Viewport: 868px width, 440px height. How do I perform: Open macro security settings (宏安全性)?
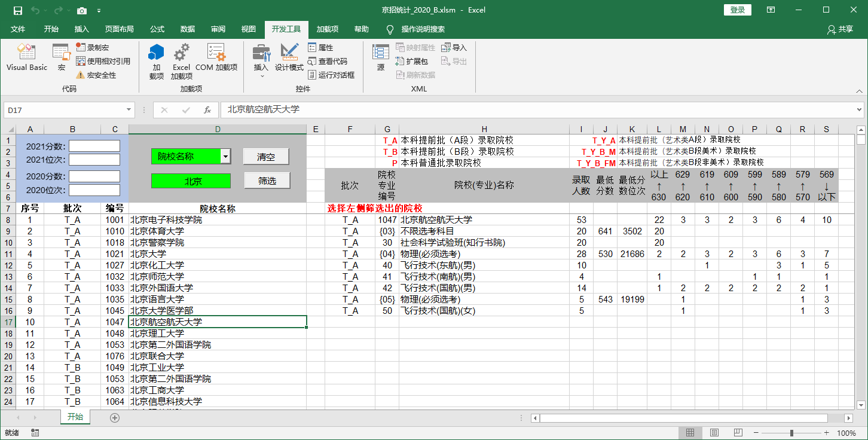coord(96,75)
